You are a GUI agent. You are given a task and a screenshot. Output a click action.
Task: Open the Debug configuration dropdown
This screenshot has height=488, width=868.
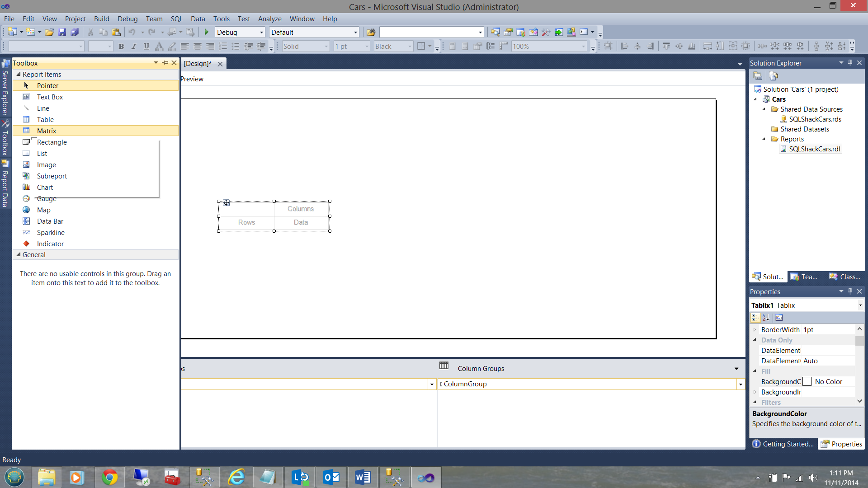click(x=261, y=33)
